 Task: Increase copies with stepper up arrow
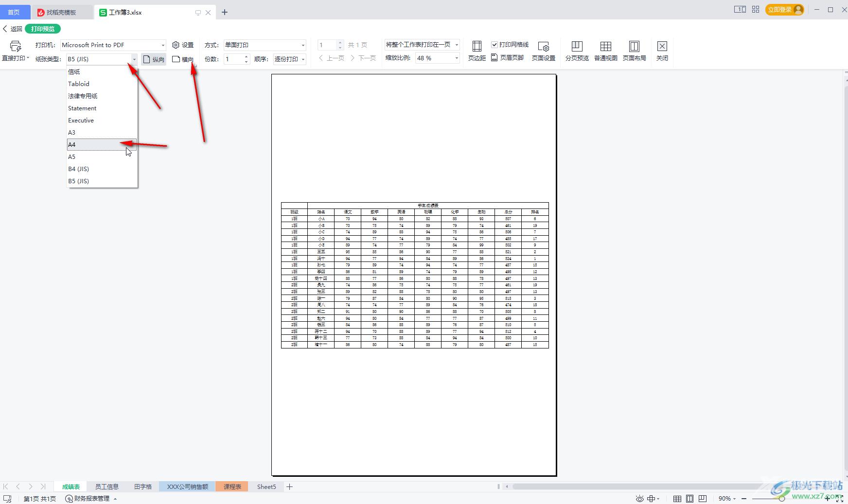pyautogui.click(x=246, y=56)
